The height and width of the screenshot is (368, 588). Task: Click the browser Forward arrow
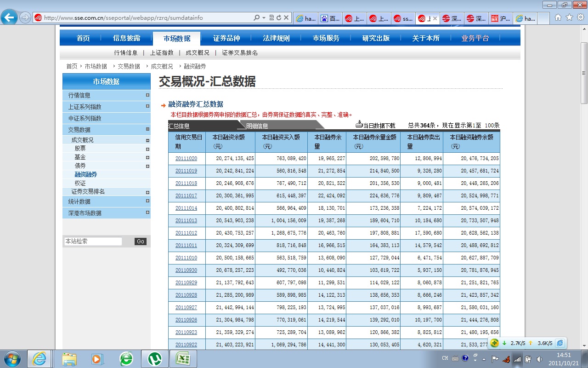(25, 18)
